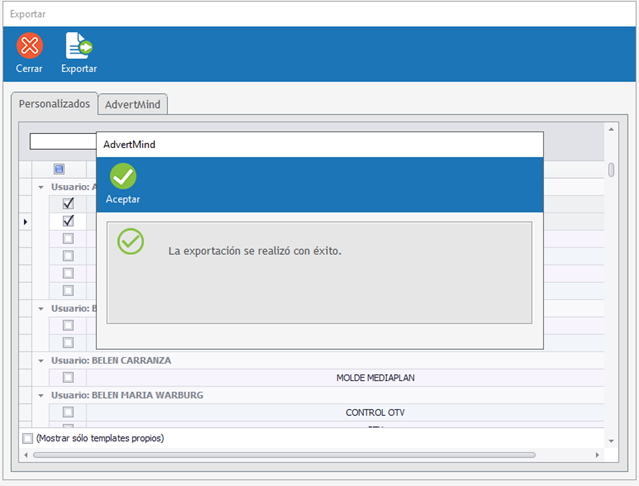Click the Cerrar icon in the toolbar
The width and height of the screenshot is (639, 486).
point(30,46)
